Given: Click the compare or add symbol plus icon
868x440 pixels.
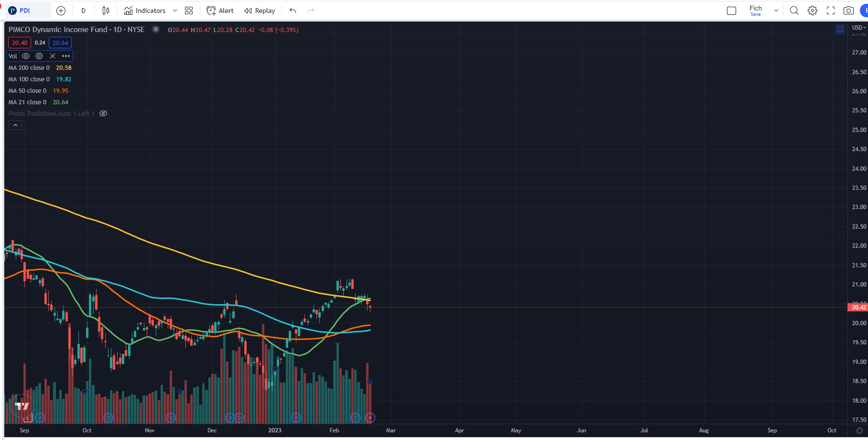Looking at the screenshot, I should coord(61,11).
